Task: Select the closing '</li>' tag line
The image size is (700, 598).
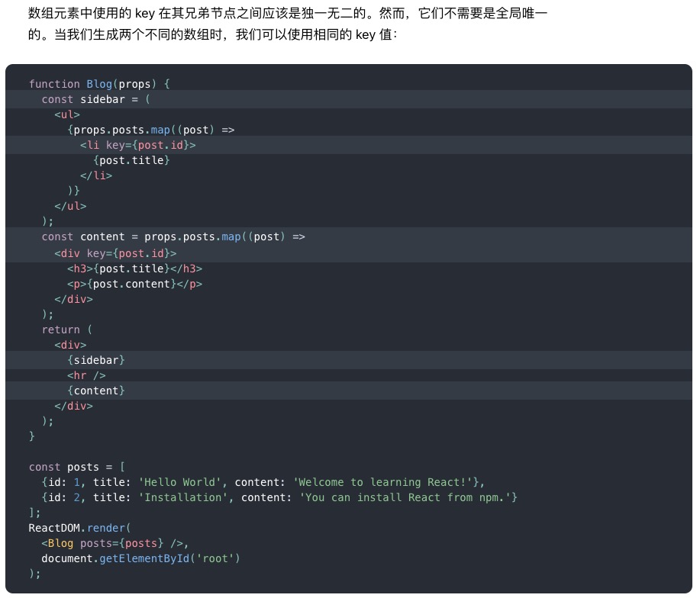Action: pos(96,175)
